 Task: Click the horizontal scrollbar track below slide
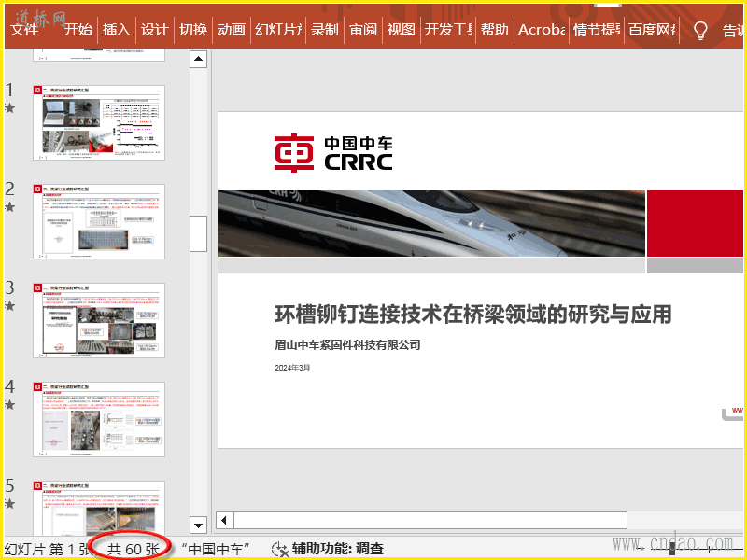click(430, 520)
